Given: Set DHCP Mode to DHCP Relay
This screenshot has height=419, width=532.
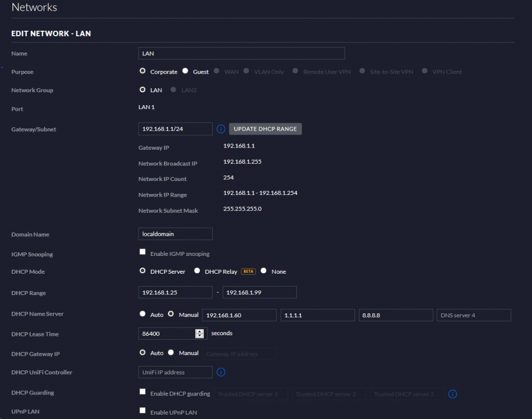Looking at the screenshot, I should [x=197, y=270].
